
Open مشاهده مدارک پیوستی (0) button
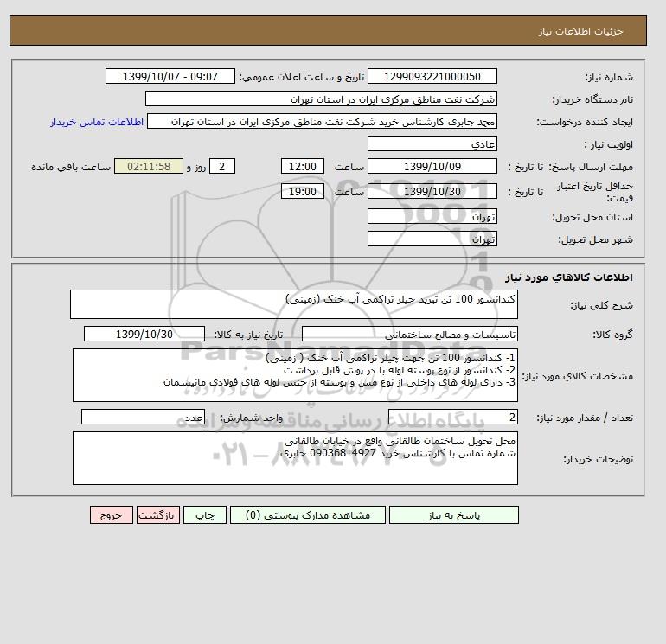[x=308, y=514]
